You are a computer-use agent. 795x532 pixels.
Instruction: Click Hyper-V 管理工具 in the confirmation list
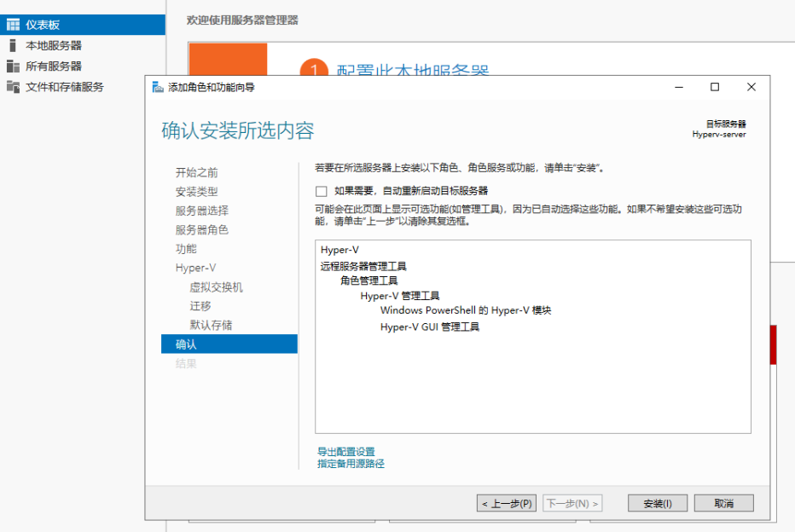point(400,296)
